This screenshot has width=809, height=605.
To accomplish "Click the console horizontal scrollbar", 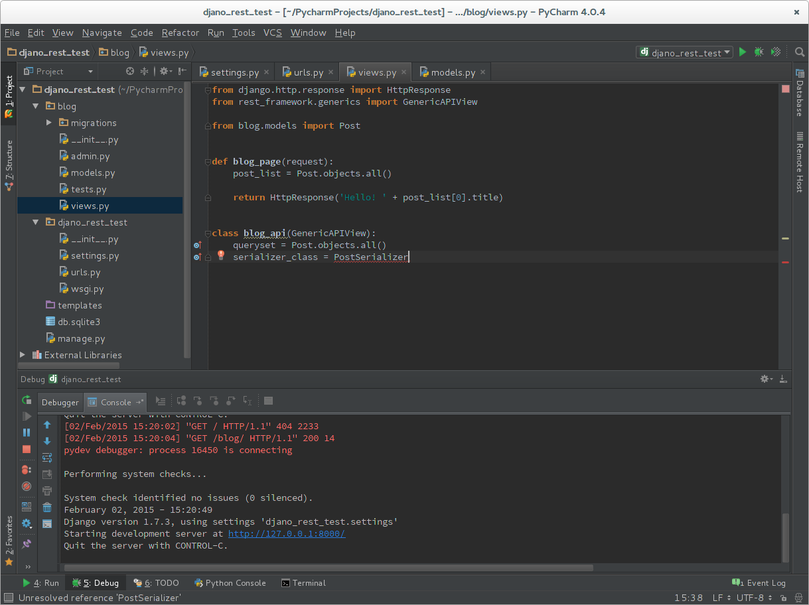I will (328, 567).
